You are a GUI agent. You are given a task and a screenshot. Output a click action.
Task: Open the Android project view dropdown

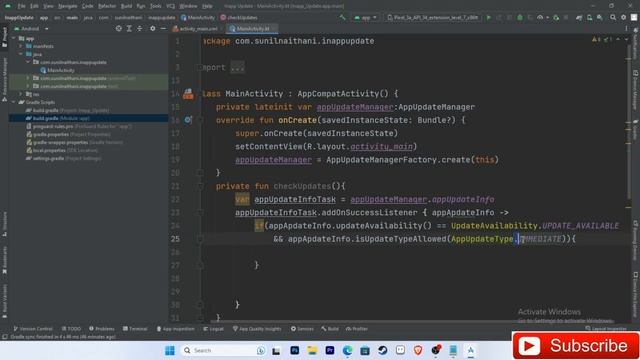[31, 29]
